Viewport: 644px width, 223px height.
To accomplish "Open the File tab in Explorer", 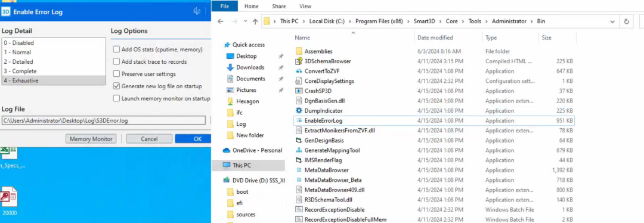I will click(x=225, y=6).
